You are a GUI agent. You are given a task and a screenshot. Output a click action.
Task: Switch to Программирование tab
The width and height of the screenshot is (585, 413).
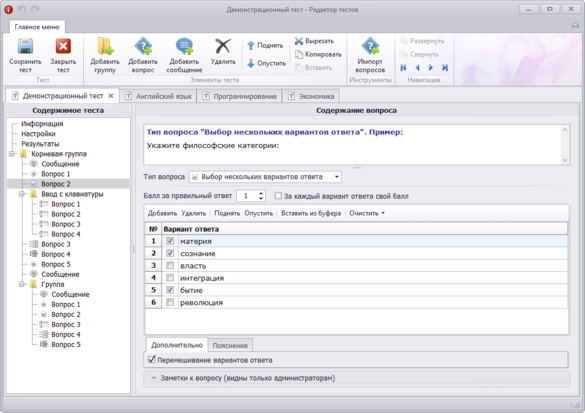click(239, 96)
